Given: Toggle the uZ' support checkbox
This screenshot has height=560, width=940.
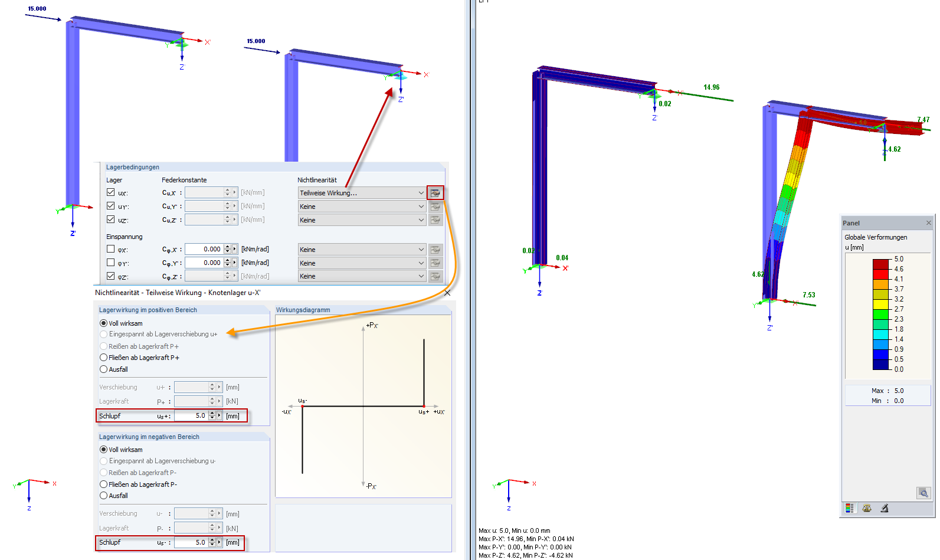Looking at the screenshot, I should coord(110,220).
